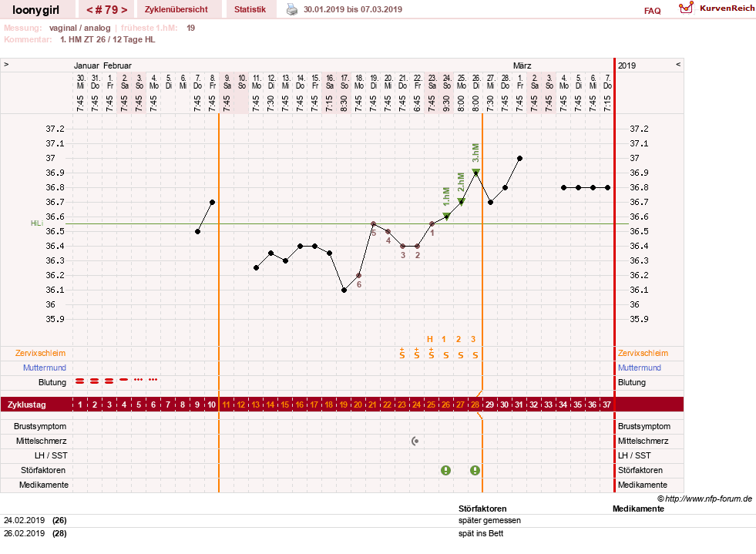
Task: Select the temperature point on cycle day 10
Action: point(212,202)
